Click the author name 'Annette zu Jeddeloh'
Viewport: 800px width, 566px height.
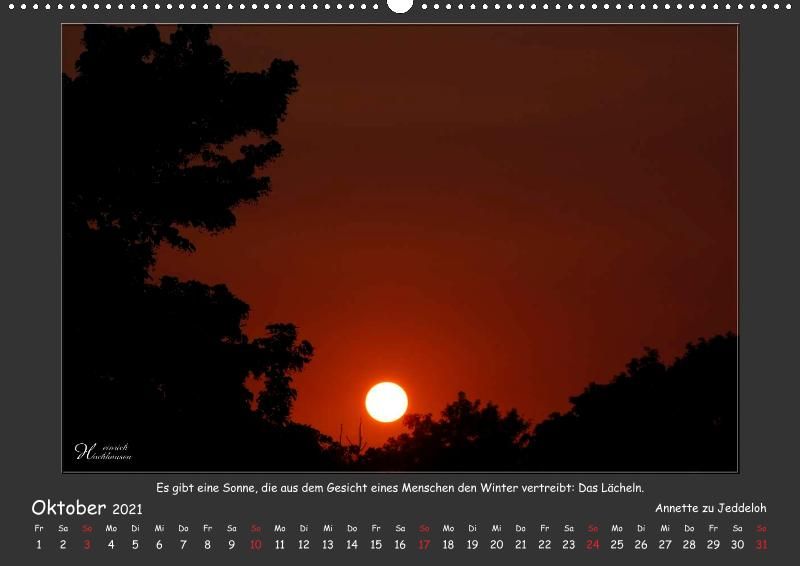click(x=711, y=508)
